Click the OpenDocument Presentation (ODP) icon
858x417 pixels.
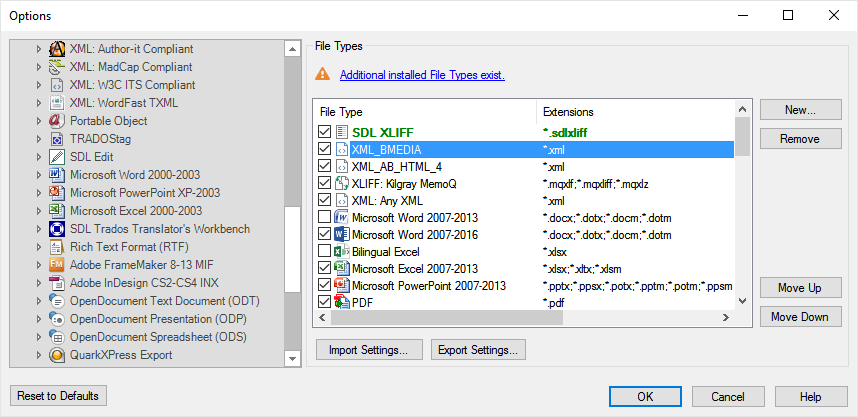click(x=57, y=319)
